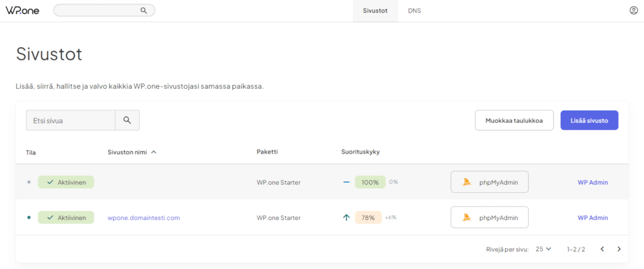This screenshot has width=644, height=269.
Task: Click the WP.one logo
Action: click(x=23, y=10)
